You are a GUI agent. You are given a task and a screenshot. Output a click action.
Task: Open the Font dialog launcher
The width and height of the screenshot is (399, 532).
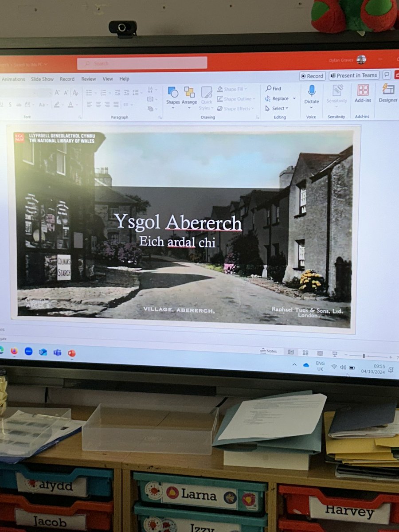click(x=80, y=117)
